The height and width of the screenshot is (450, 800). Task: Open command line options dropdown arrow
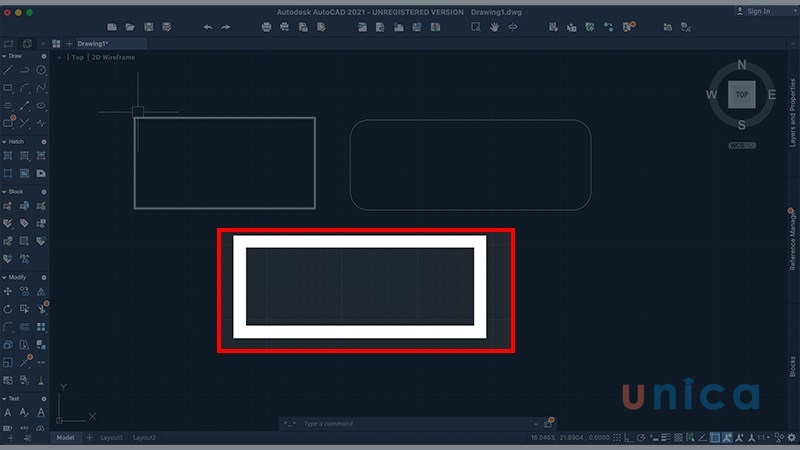[294, 423]
